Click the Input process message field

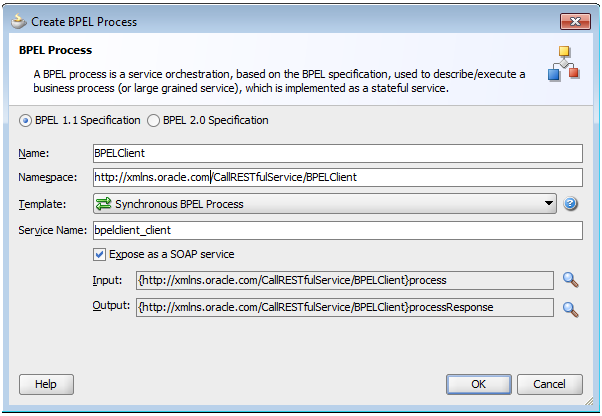click(344, 280)
